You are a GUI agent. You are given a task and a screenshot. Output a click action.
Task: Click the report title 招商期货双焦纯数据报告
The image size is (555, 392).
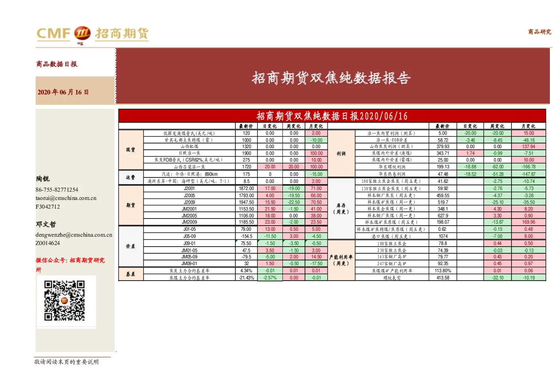pyautogui.click(x=331, y=78)
